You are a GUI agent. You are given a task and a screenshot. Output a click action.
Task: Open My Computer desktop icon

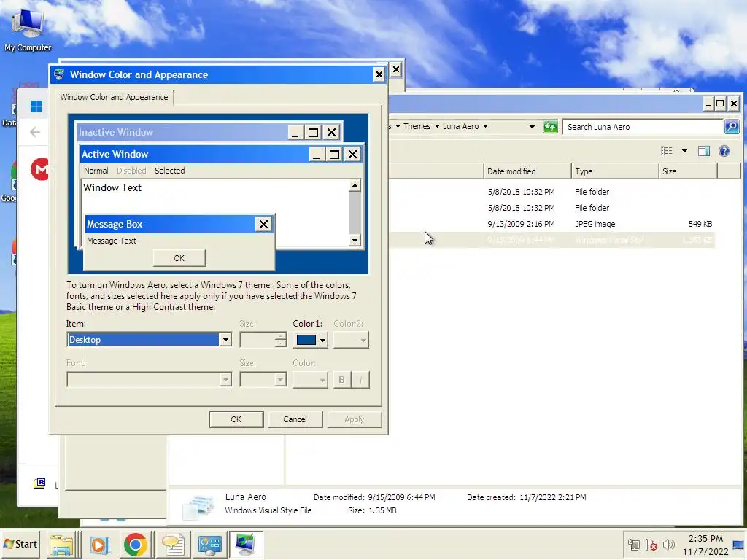coord(28,29)
